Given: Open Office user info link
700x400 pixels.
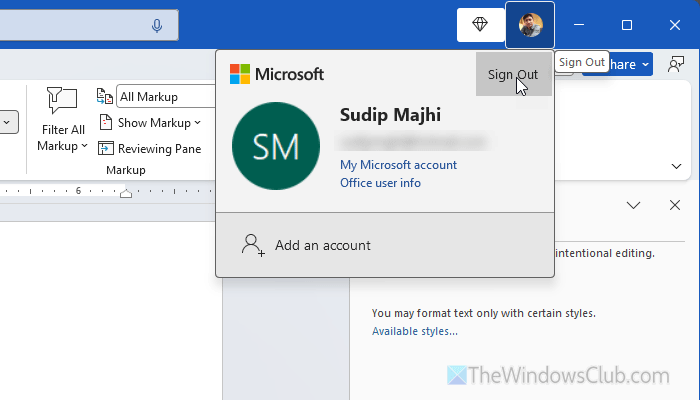Looking at the screenshot, I should 380,183.
